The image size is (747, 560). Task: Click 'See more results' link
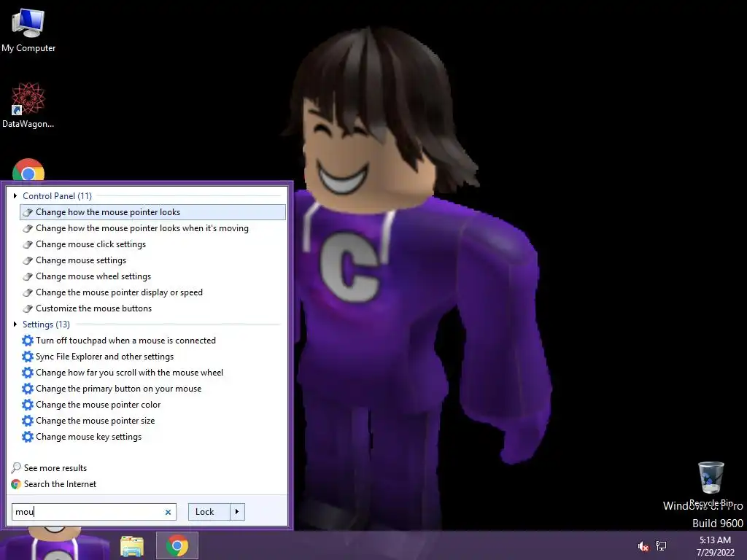pos(49,468)
